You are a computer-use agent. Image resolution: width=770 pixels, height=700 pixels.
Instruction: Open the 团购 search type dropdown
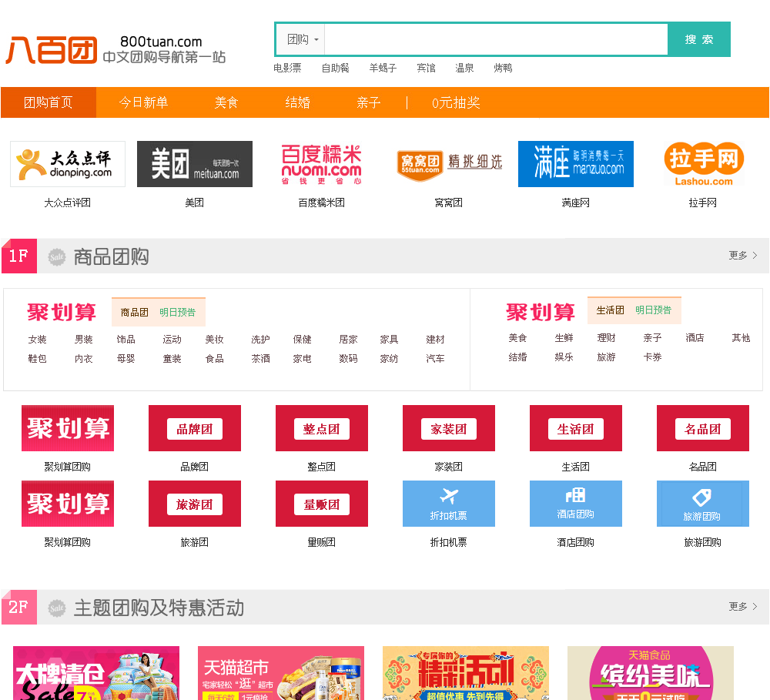tap(302, 39)
